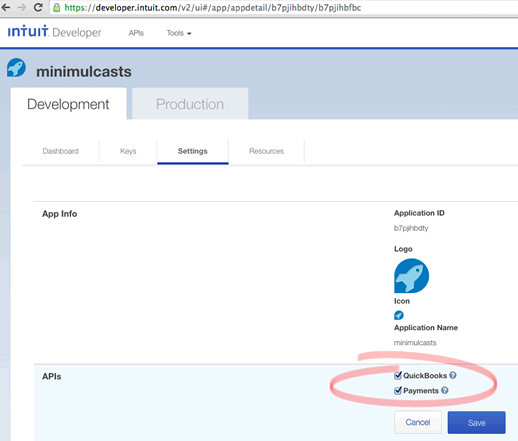Image resolution: width=518 pixels, height=441 pixels.
Task: Reload the page with refresh icon
Action: click(x=38, y=7)
